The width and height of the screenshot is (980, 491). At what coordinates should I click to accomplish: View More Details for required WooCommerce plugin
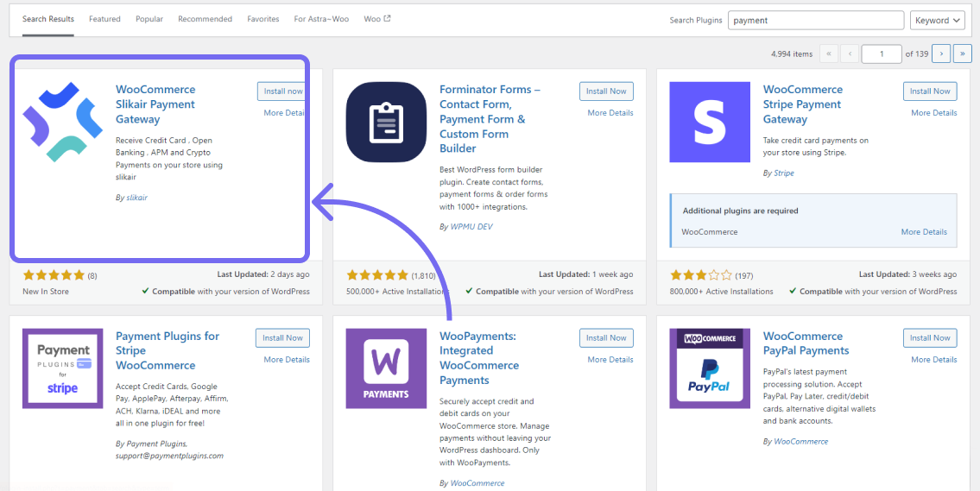[924, 232]
